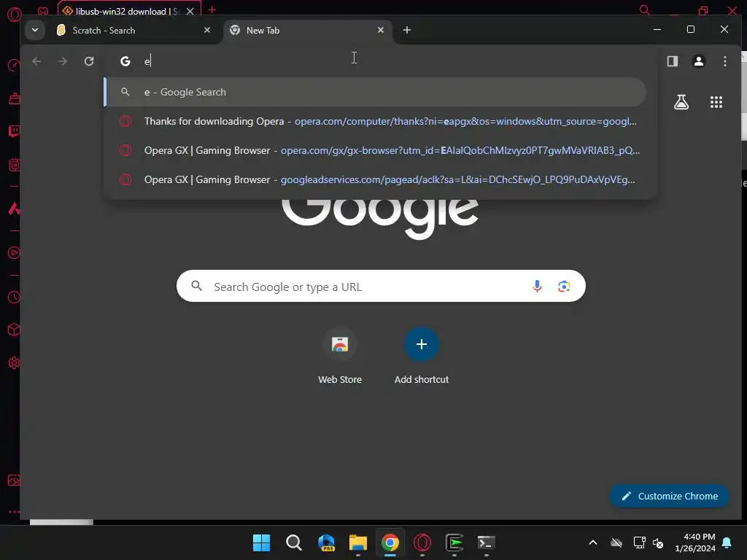Screen dimensions: 747x560
Task: Open Windows Start menu
Action: coord(261,542)
